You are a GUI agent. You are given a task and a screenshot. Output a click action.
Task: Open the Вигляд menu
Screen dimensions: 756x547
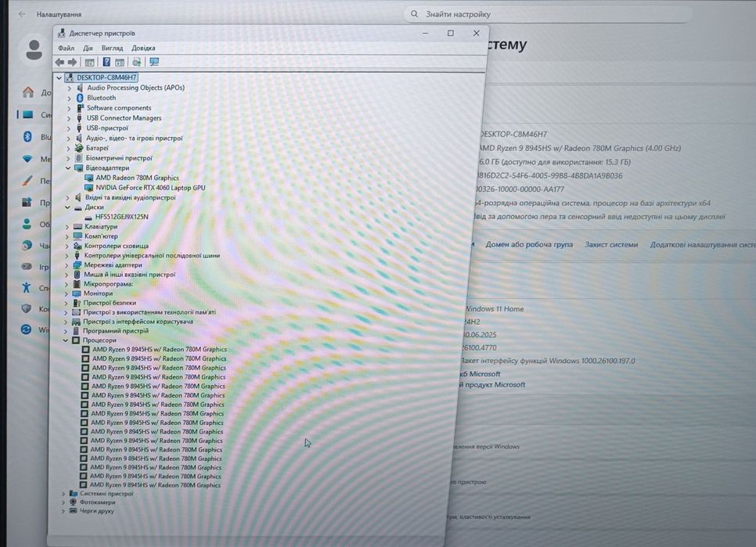pos(113,49)
